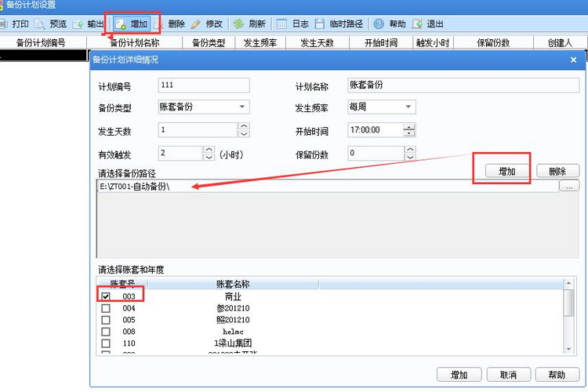Click the 备份类型 column header

(209, 43)
